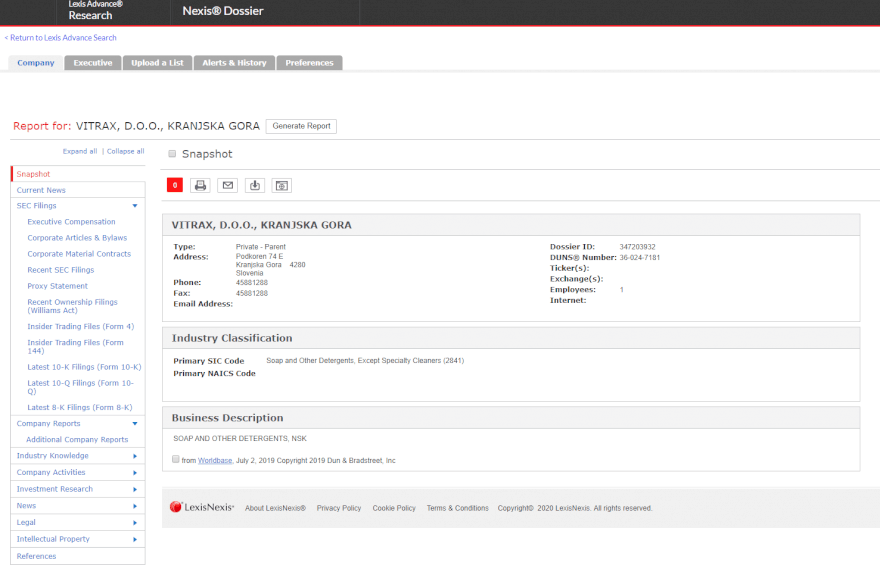Tick the Snapshot checkbox
Screen dimensions: 880x569
pyautogui.click(x=172, y=154)
